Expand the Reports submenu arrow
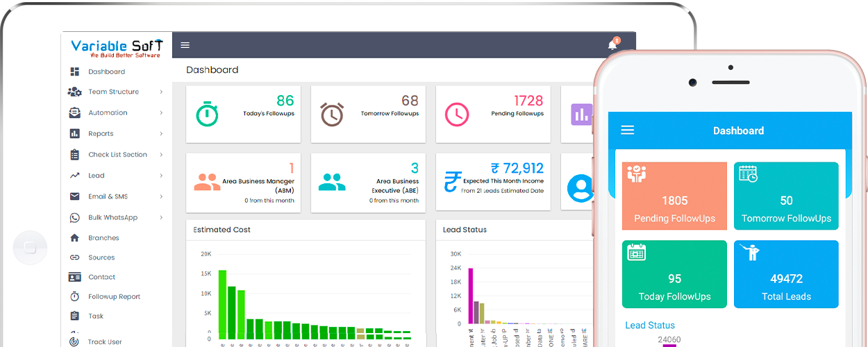This screenshot has width=868, height=347. coord(161,133)
